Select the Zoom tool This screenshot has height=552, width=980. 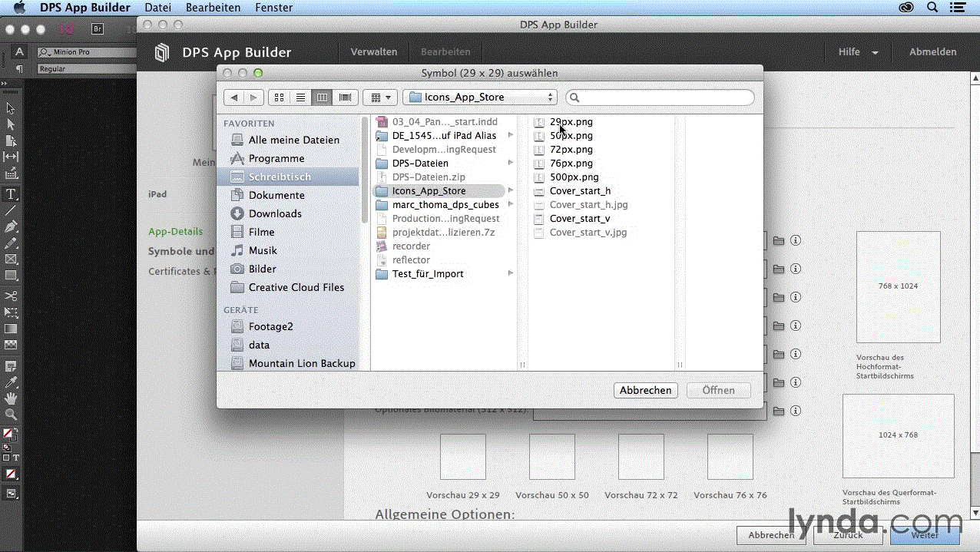(x=11, y=415)
